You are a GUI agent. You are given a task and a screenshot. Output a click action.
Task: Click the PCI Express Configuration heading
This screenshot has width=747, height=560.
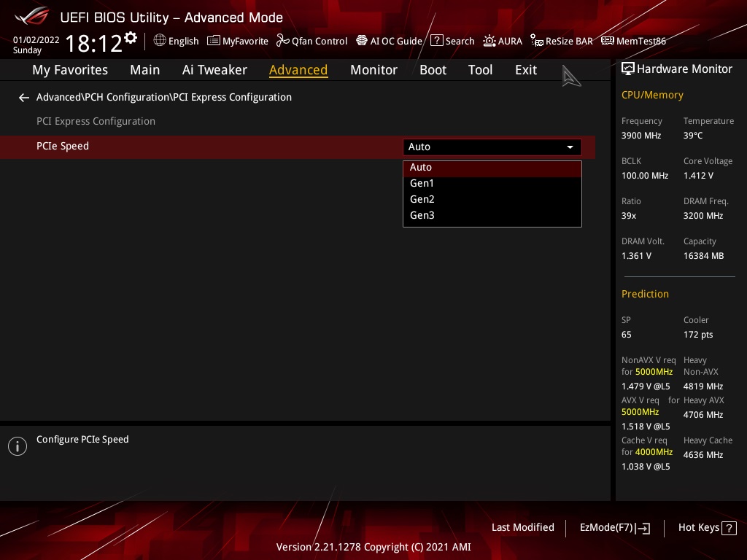click(x=96, y=122)
